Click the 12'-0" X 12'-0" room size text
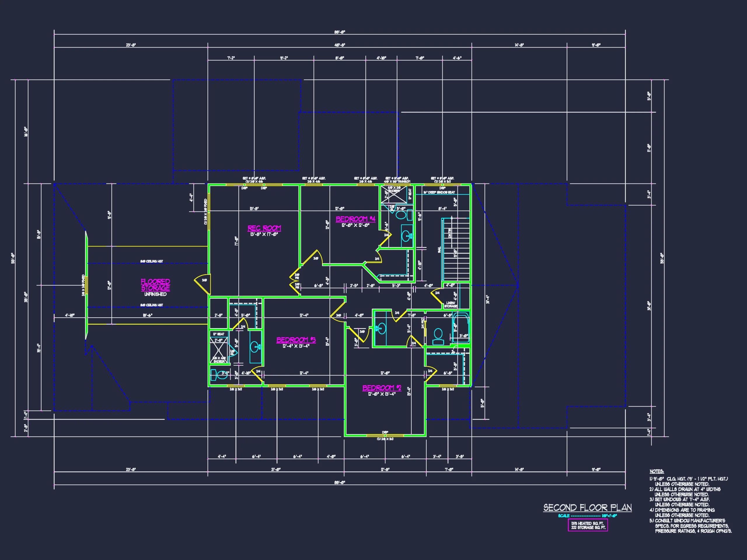This screenshot has height=560, width=747. click(355, 225)
